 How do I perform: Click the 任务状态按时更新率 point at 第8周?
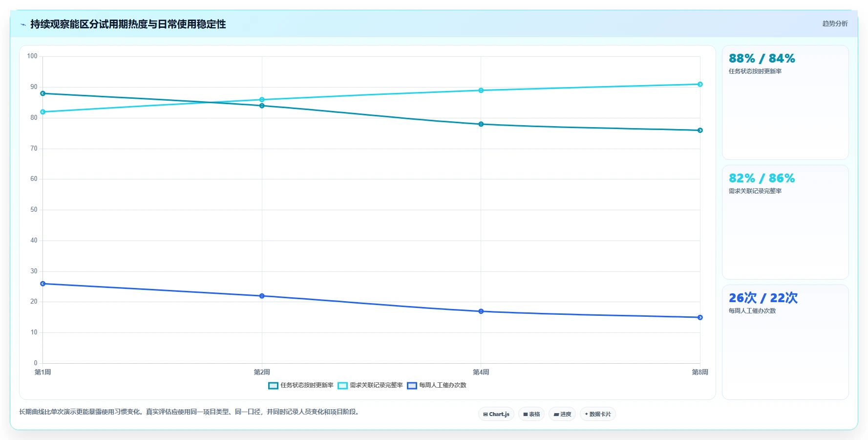700,131
